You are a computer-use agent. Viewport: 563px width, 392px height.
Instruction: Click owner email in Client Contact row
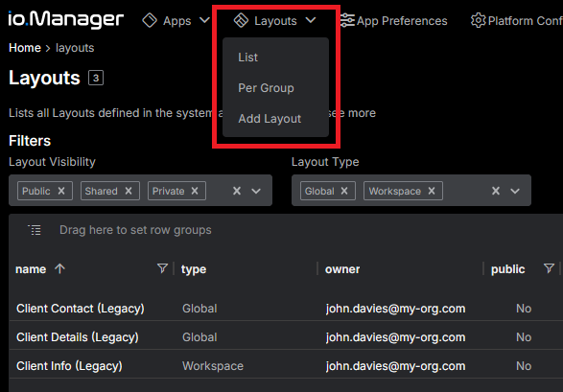(x=396, y=309)
